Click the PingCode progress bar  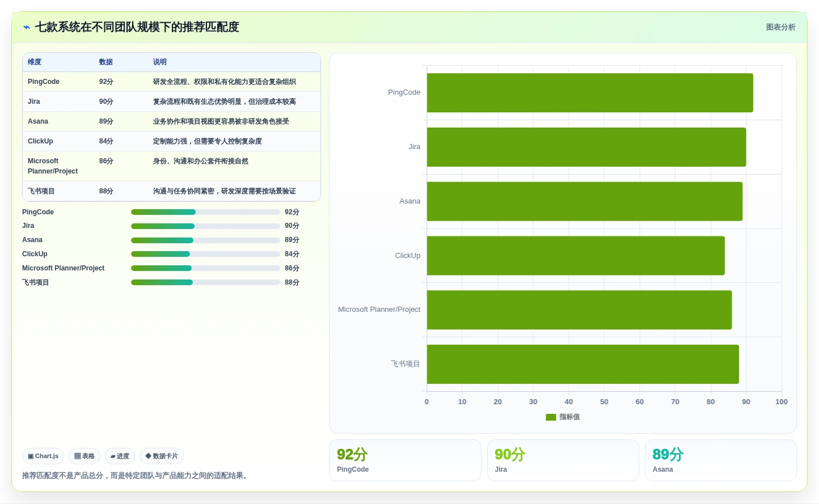click(205, 212)
